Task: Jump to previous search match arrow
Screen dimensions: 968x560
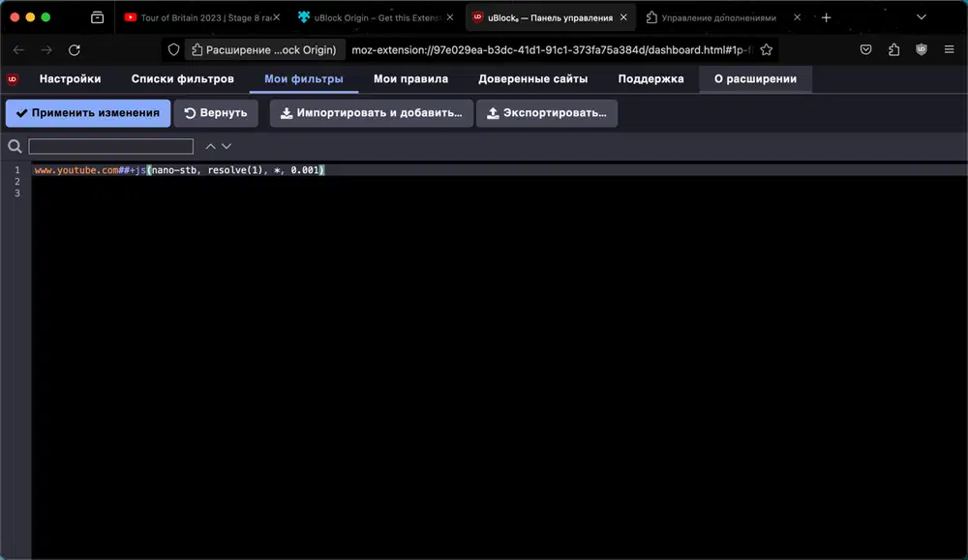Action: tap(210, 146)
